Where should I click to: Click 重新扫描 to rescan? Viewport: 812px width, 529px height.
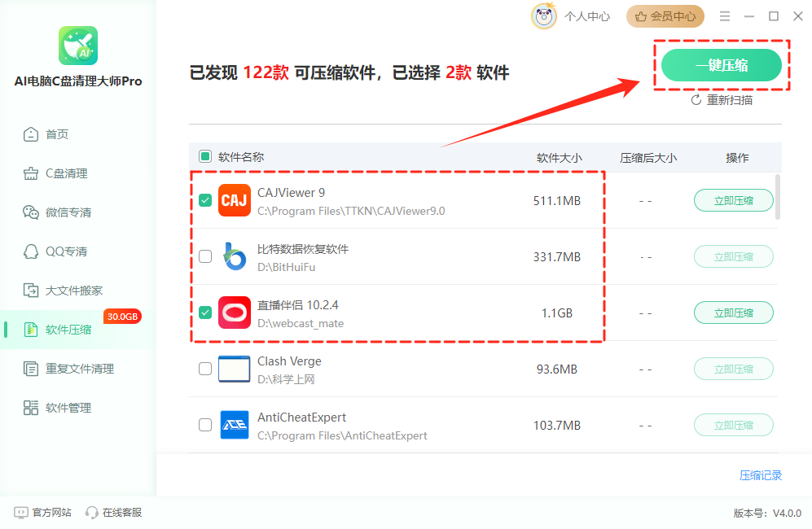point(722,100)
